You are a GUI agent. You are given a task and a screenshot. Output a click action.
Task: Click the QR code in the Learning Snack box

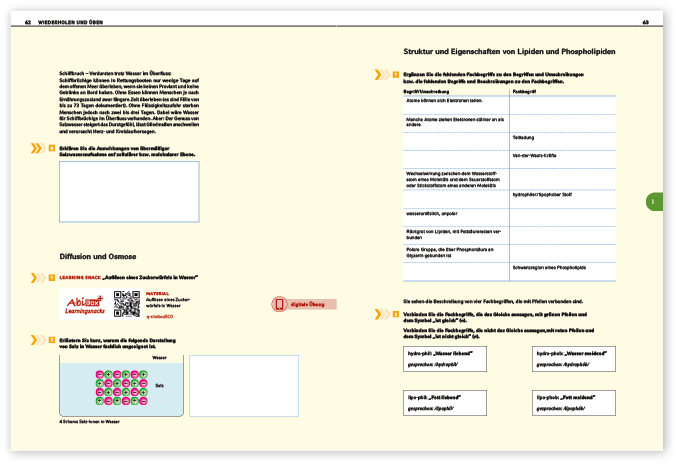127,304
